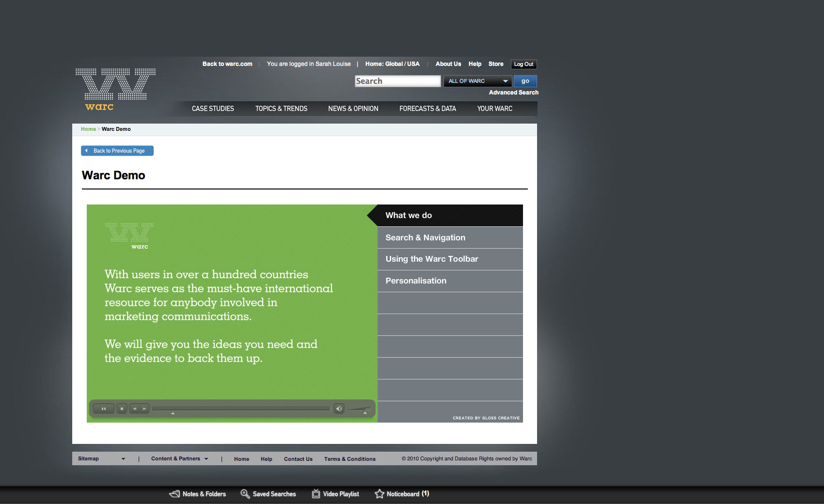This screenshot has height=504, width=824.
Task: Click the 'CREATED BY GLOSS CREATIVE' credit text
Action: click(486, 418)
